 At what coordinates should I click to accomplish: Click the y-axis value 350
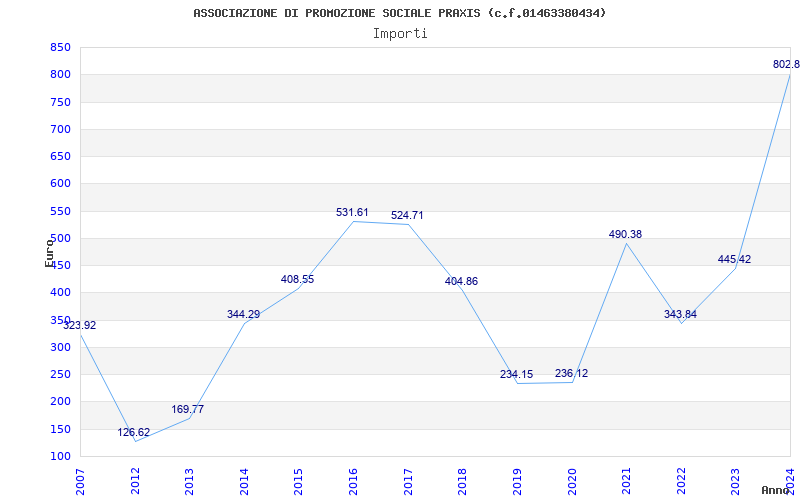60,320
